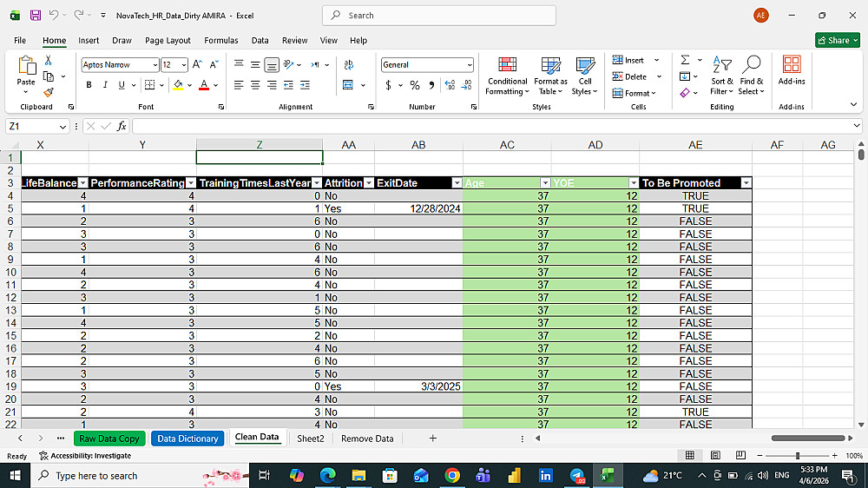This screenshot has height=488, width=868.
Task: Apply the accounting dollar format
Action: 389,85
